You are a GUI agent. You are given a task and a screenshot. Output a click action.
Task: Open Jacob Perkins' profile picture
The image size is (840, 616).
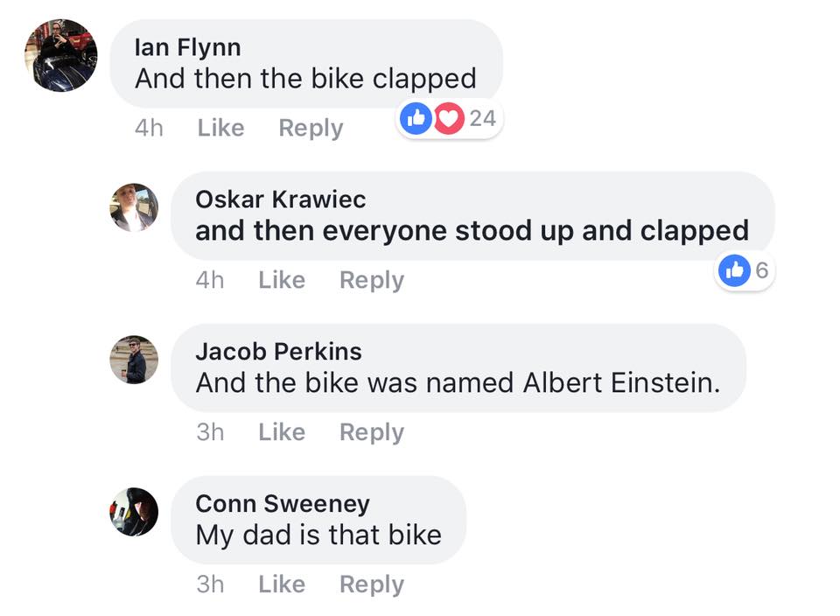pos(134,360)
